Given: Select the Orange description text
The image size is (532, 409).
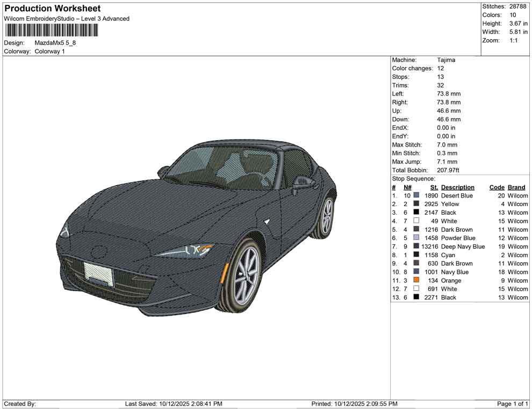Looking at the screenshot, I should (x=451, y=280).
